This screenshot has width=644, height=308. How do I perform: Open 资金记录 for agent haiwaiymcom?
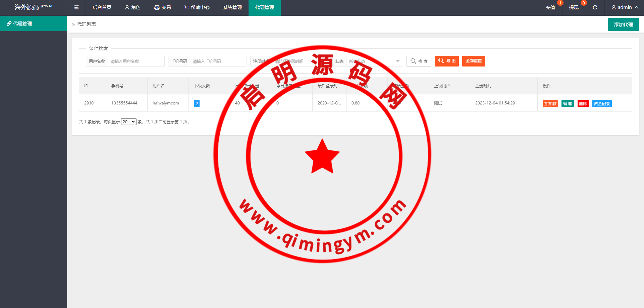pos(602,103)
